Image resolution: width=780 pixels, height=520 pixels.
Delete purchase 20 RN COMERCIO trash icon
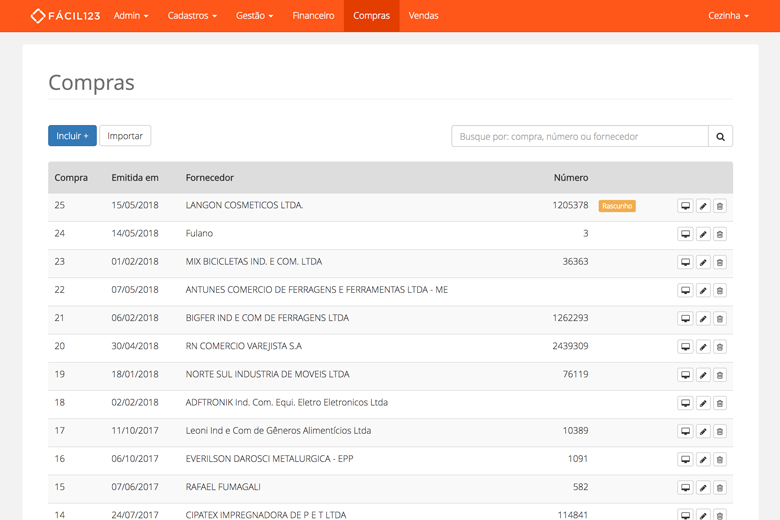coord(720,347)
